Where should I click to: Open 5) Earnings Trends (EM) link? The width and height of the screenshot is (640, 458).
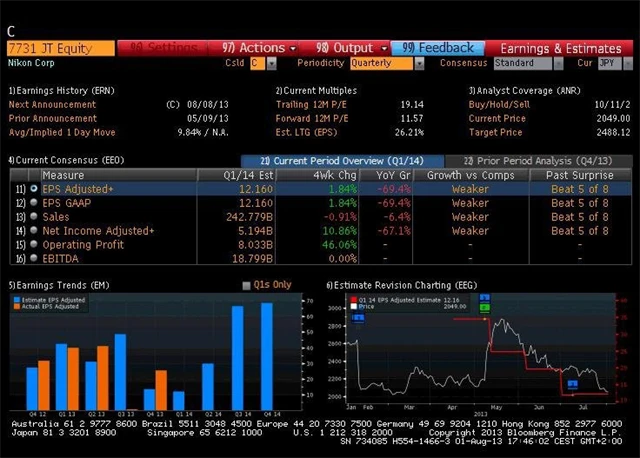click(x=59, y=285)
